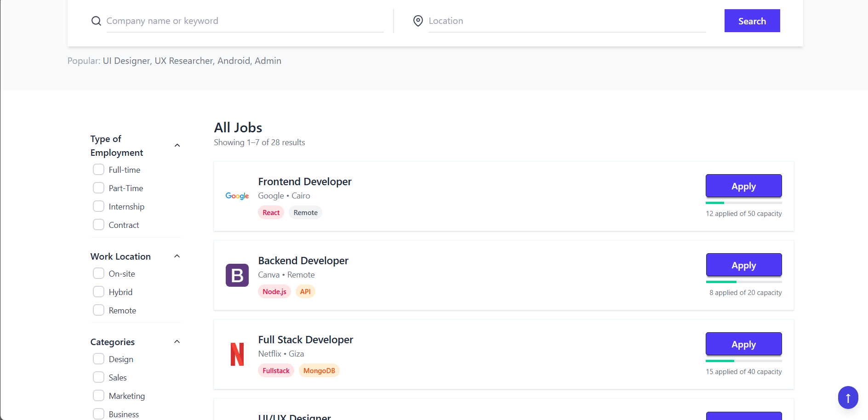868x420 pixels.
Task: Select the Internship checkbox filter
Action: pyautogui.click(x=98, y=206)
